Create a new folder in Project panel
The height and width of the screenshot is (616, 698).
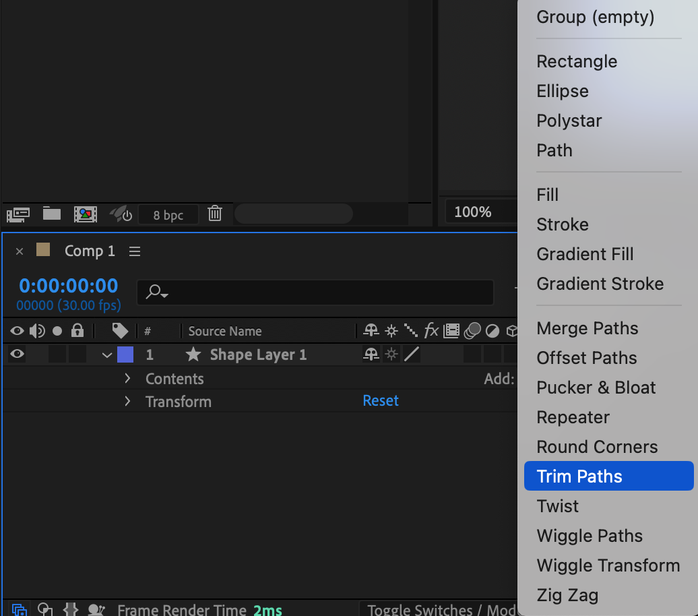pos(52,214)
